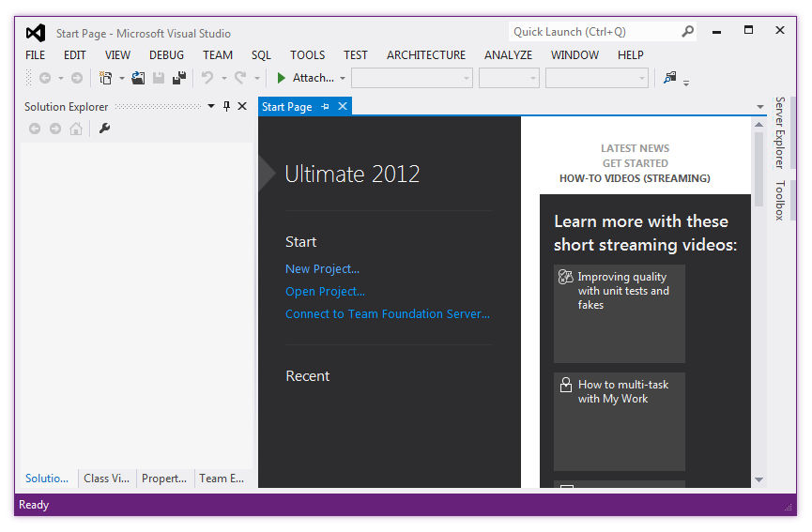
Task: Click the Open File toolbar icon
Action: pos(138,78)
